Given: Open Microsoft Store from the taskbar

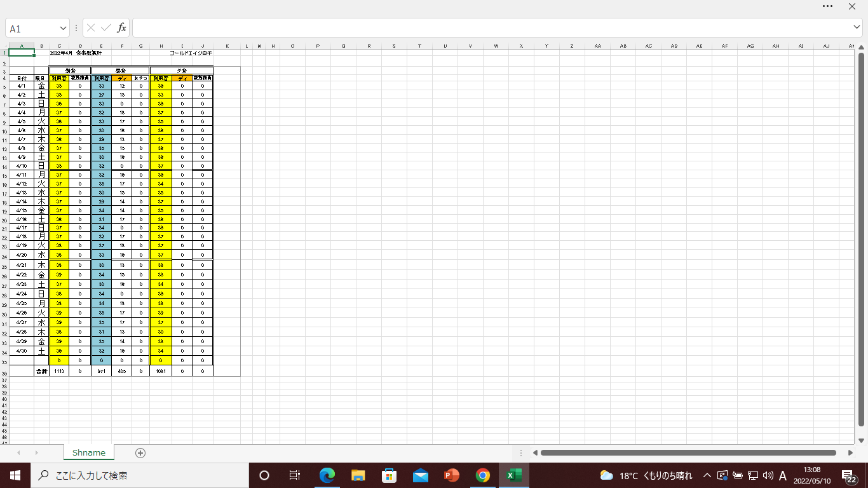Looking at the screenshot, I should (x=390, y=475).
